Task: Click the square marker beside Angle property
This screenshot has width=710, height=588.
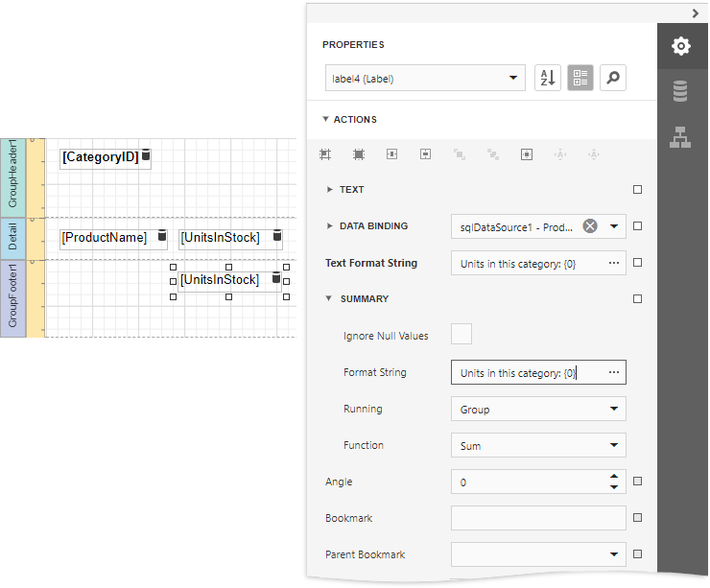Action: [x=637, y=482]
